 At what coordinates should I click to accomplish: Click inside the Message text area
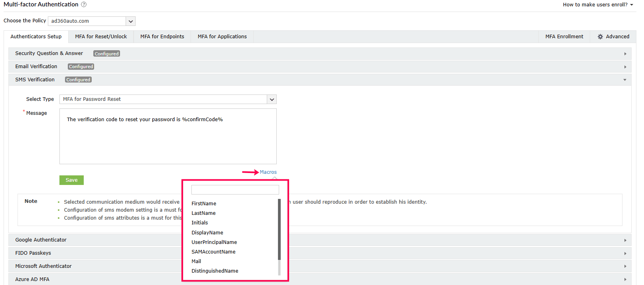167,140
